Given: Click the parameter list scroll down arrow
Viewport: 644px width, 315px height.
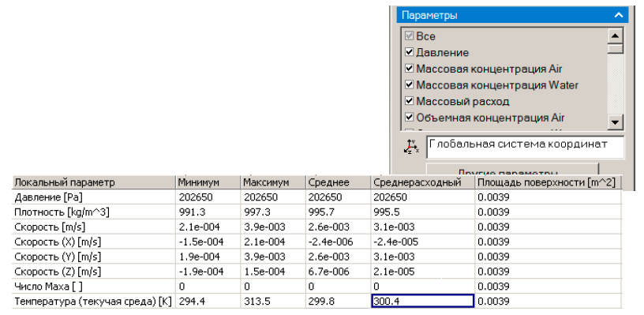Looking at the screenshot, I should (615, 122).
